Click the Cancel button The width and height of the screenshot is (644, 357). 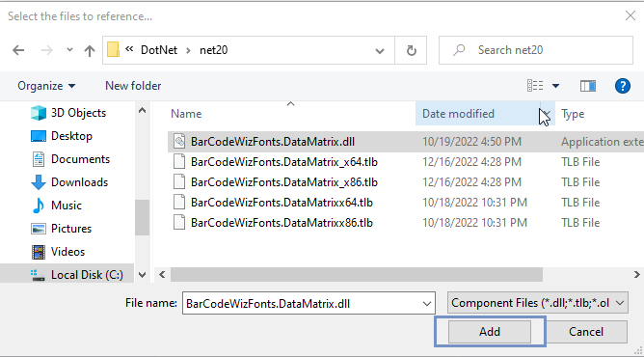586,332
